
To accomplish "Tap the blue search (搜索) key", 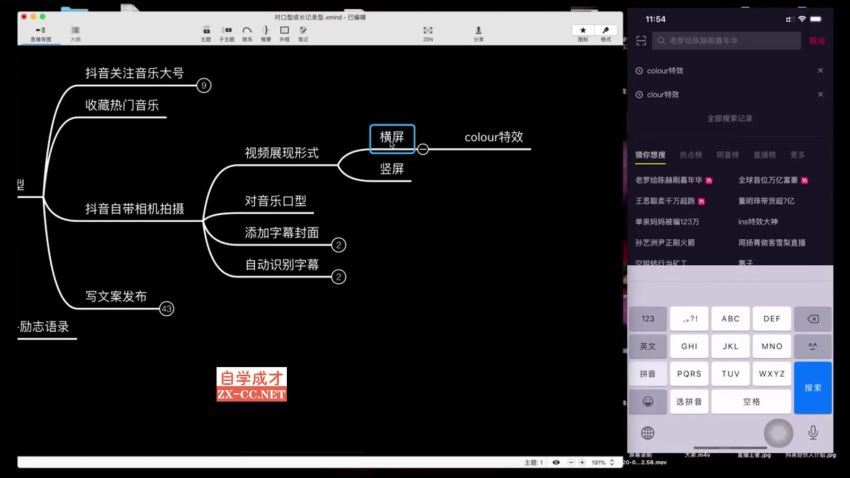I will pyautogui.click(x=813, y=388).
